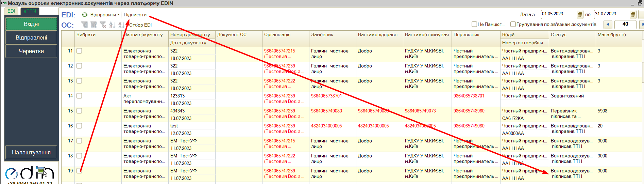Open calendar for the 'по' date field

pos(632,15)
